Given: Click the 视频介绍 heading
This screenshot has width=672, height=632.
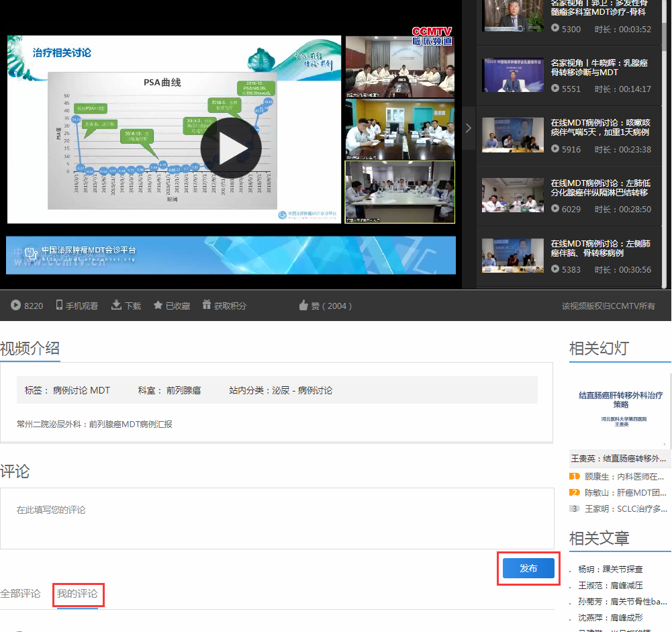Looking at the screenshot, I should [30, 348].
